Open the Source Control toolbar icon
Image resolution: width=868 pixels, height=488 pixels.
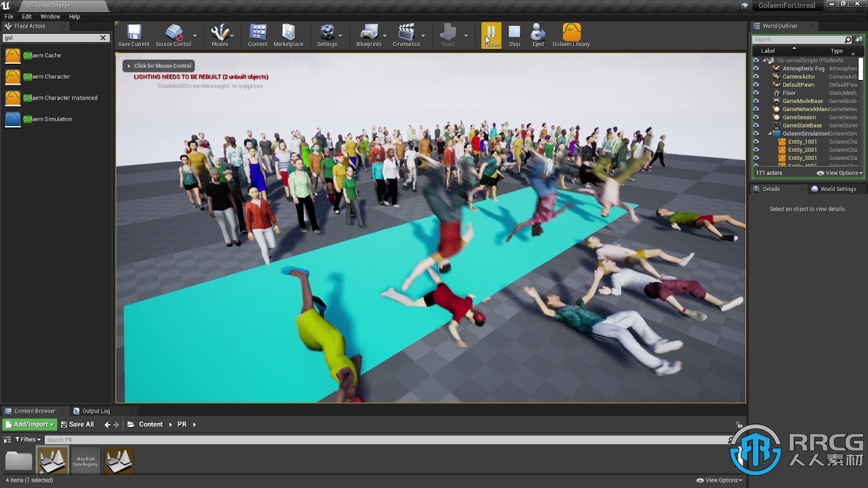pyautogui.click(x=174, y=35)
